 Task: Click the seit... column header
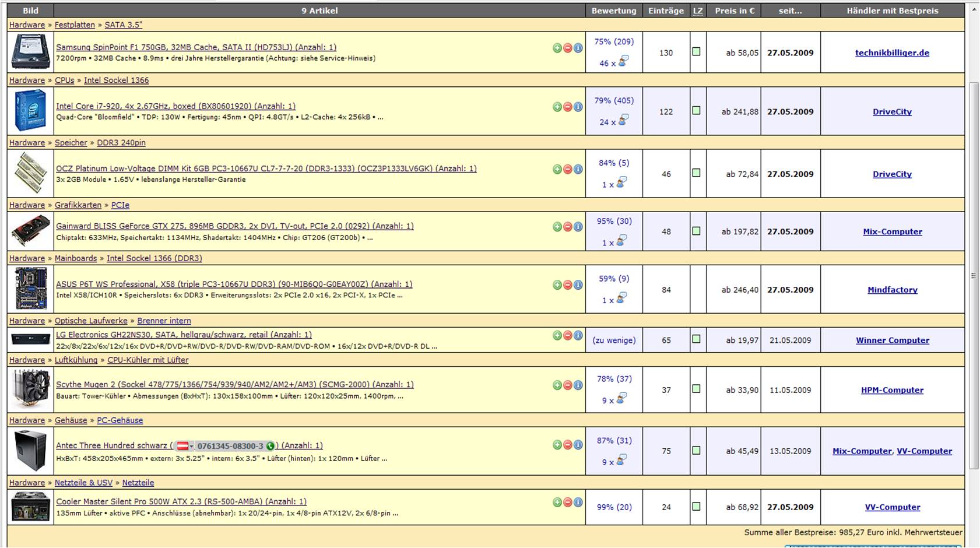790,10
